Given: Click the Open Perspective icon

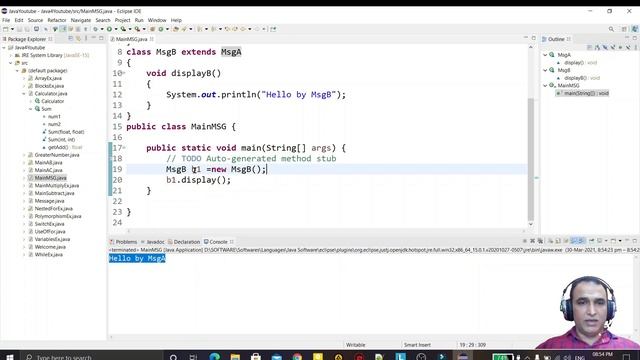Looking at the screenshot, I should click(624, 29).
